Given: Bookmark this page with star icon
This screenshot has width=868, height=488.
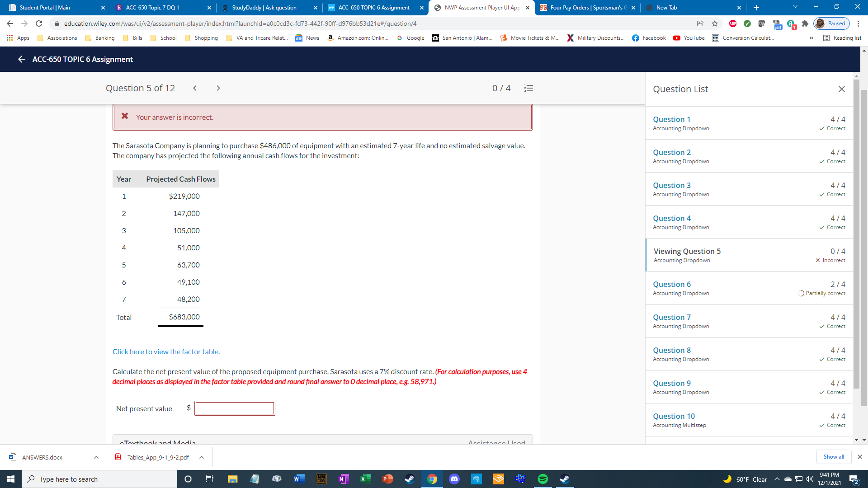Looking at the screenshot, I should point(715,23).
